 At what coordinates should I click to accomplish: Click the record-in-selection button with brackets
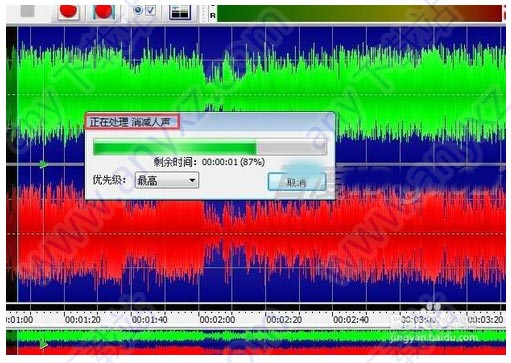click(103, 11)
